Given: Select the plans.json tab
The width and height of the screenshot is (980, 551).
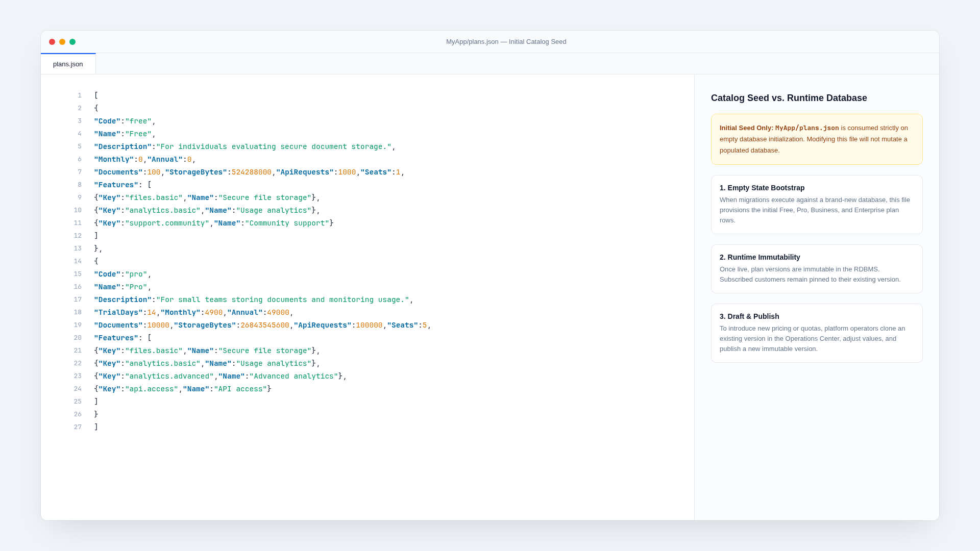Looking at the screenshot, I should pyautogui.click(x=68, y=64).
